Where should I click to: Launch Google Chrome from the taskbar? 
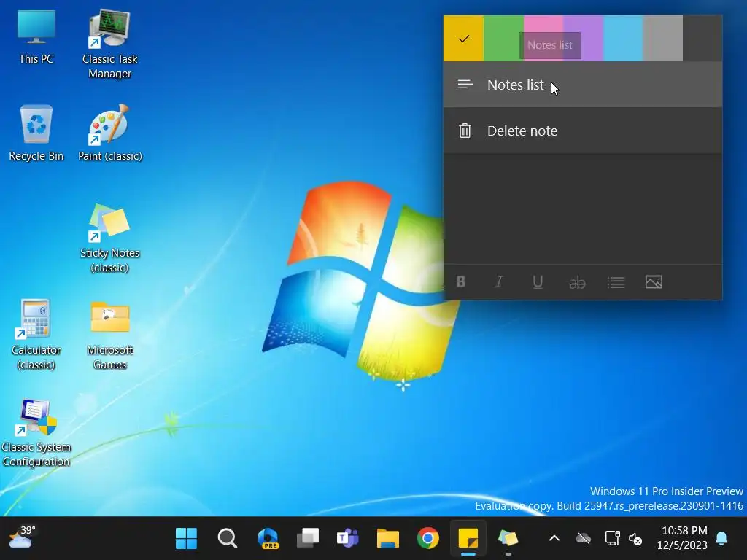pyautogui.click(x=427, y=539)
